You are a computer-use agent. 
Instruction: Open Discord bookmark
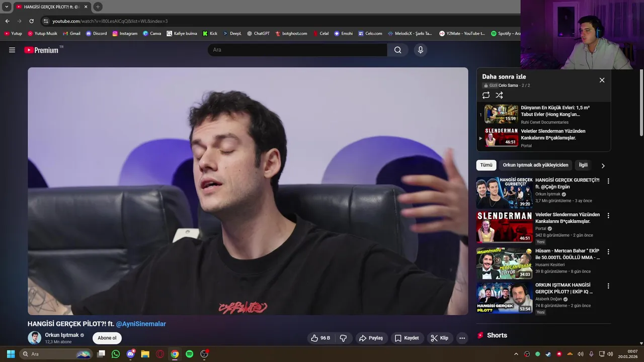point(96,34)
